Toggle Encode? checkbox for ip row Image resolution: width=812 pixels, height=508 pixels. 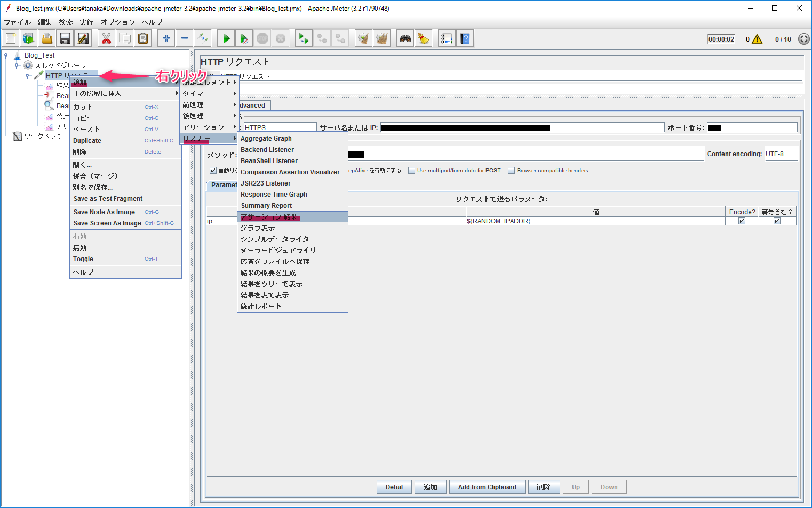(x=742, y=221)
